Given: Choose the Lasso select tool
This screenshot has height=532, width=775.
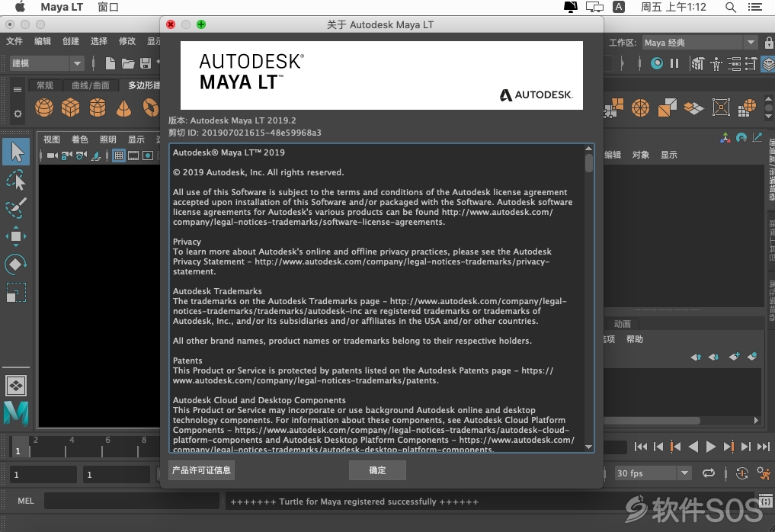Looking at the screenshot, I should point(16,181).
